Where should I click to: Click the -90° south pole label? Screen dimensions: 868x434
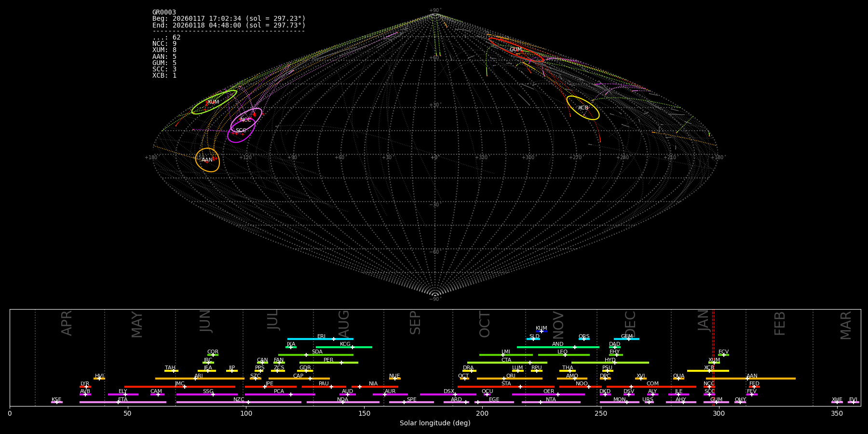pyautogui.click(x=434, y=299)
